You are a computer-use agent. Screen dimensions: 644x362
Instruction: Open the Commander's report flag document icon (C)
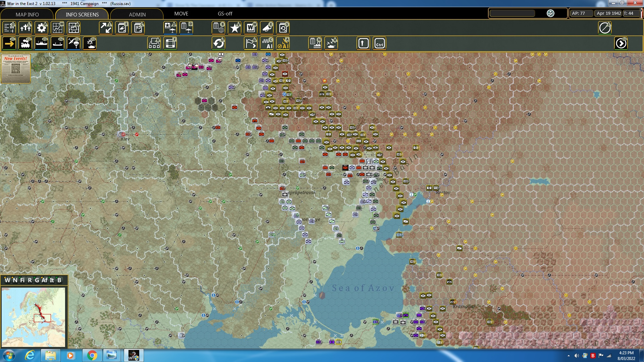point(138,28)
